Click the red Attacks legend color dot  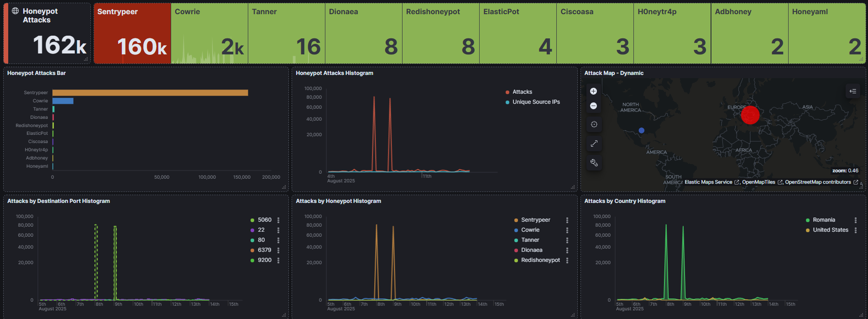[x=507, y=92]
